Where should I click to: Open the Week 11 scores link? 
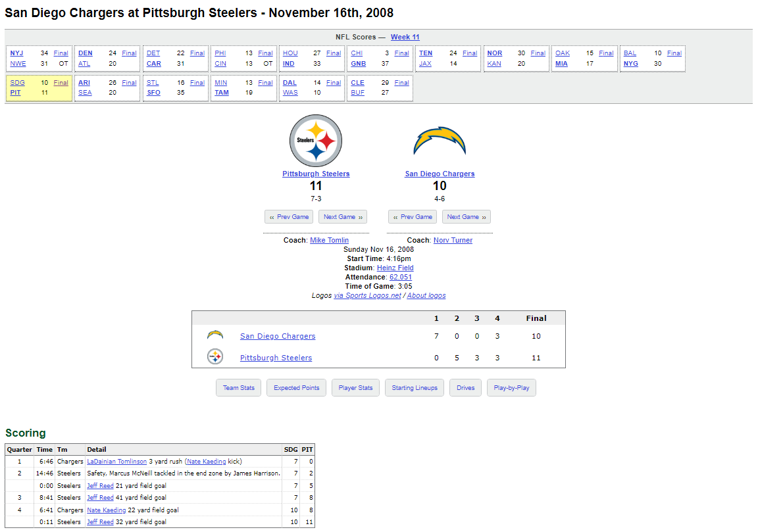tap(405, 37)
